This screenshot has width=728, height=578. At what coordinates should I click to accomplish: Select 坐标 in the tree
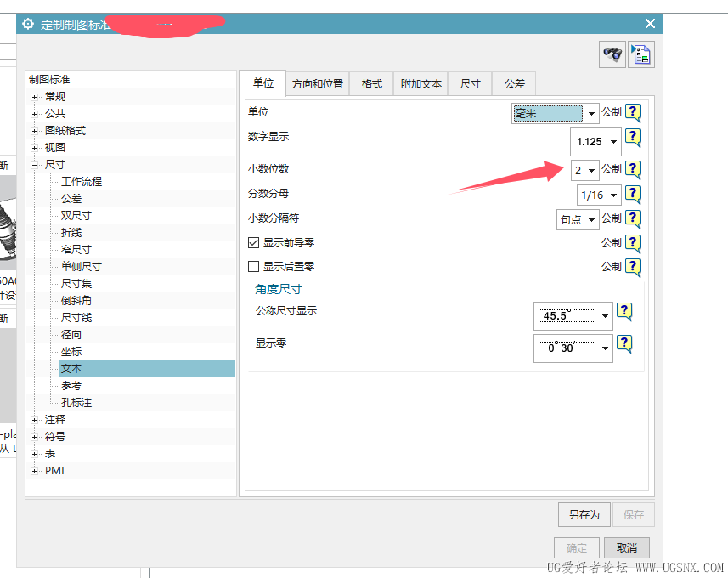pyautogui.click(x=71, y=352)
